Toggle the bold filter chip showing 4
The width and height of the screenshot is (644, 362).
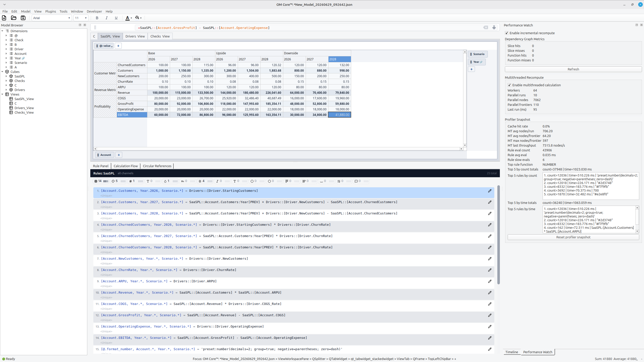click(206, 181)
